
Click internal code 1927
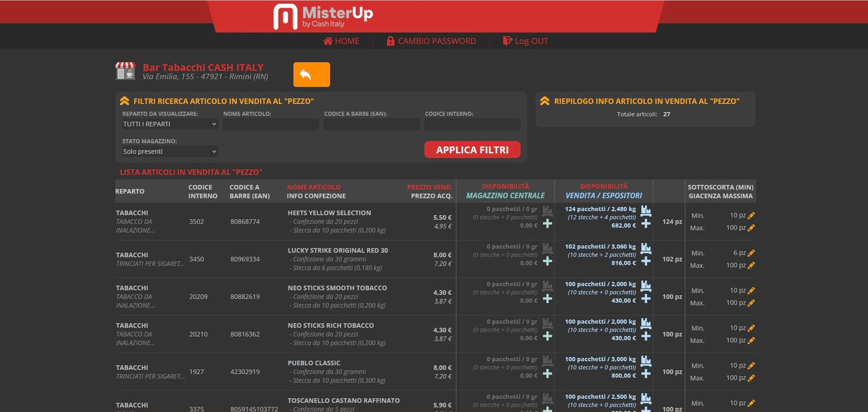point(196,372)
